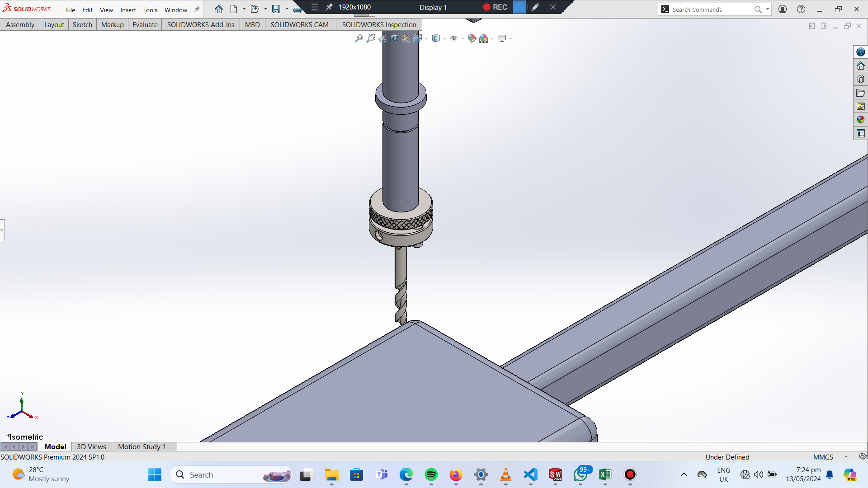This screenshot has width=868, height=488.
Task: Switch to the Motion Study 1 tab
Action: coord(142,446)
